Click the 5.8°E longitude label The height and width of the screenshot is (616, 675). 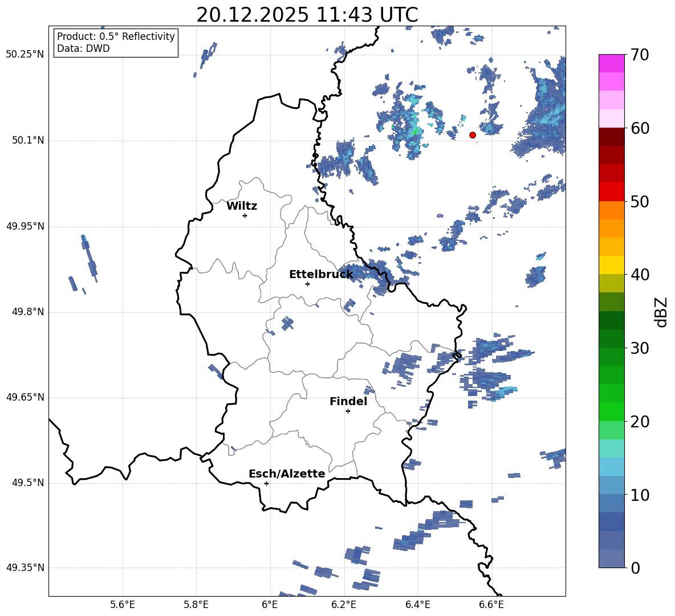tap(196, 605)
